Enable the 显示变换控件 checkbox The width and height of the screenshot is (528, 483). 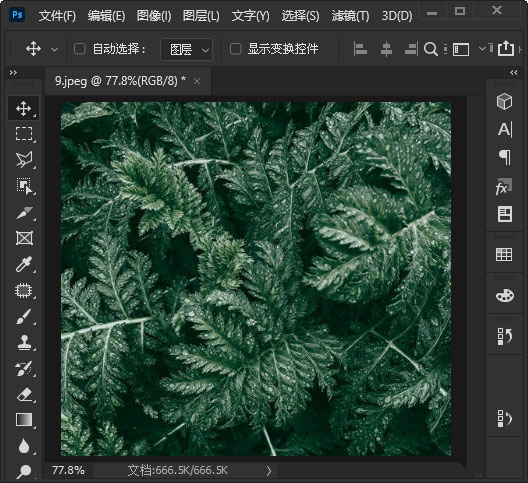click(x=235, y=49)
